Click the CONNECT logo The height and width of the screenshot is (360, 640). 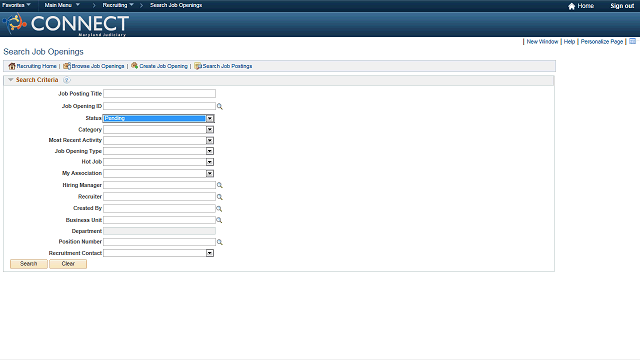coord(66,24)
